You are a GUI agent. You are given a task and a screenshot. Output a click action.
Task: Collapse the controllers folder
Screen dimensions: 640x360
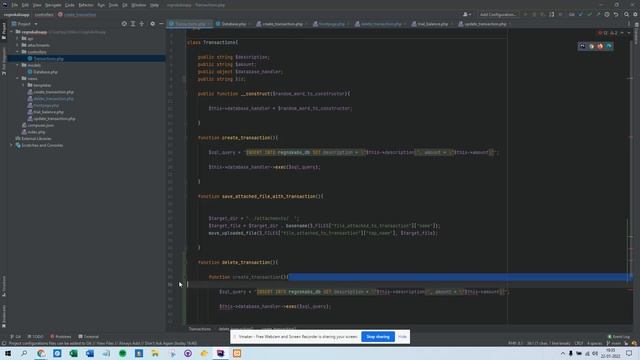(x=18, y=52)
